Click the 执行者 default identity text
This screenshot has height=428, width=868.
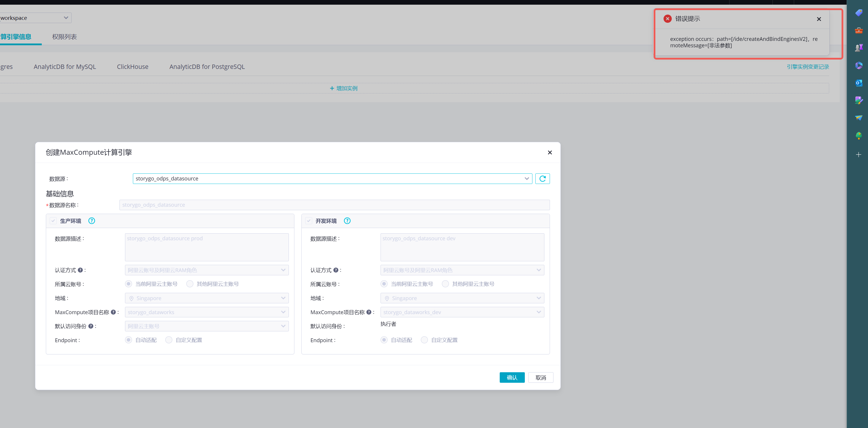tap(388, 324)
